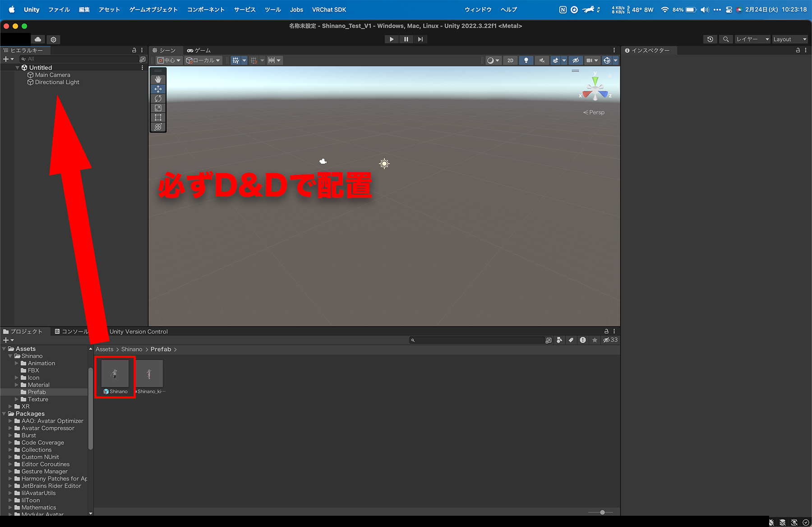Viewport: 812px width, 527px height.
Task: Select the Hand view tool
Action: tap(158, 79)
